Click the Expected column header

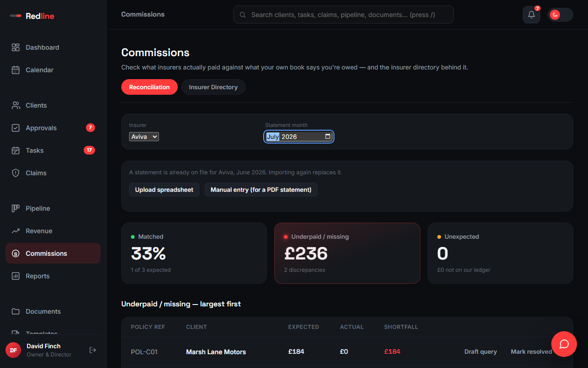pos(304,327)
